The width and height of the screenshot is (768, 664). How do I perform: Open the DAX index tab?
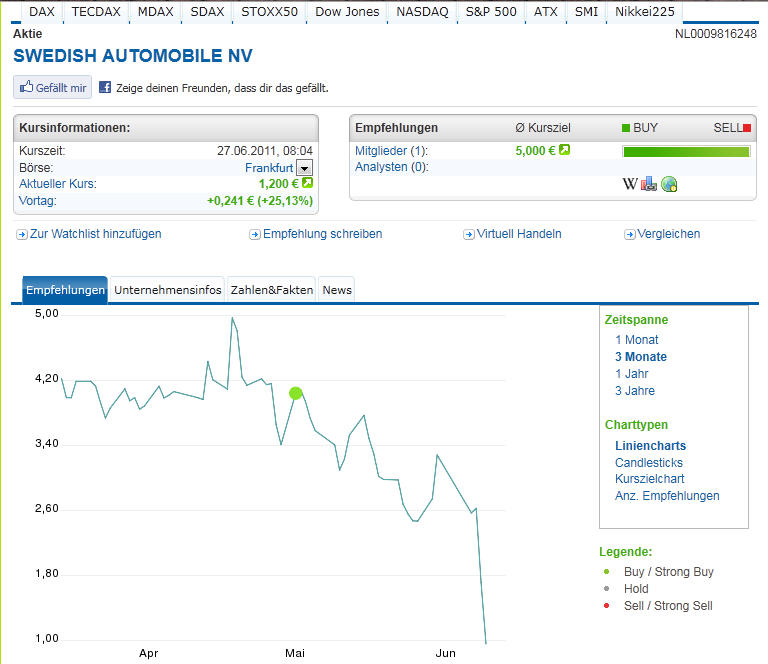[42, 12]
